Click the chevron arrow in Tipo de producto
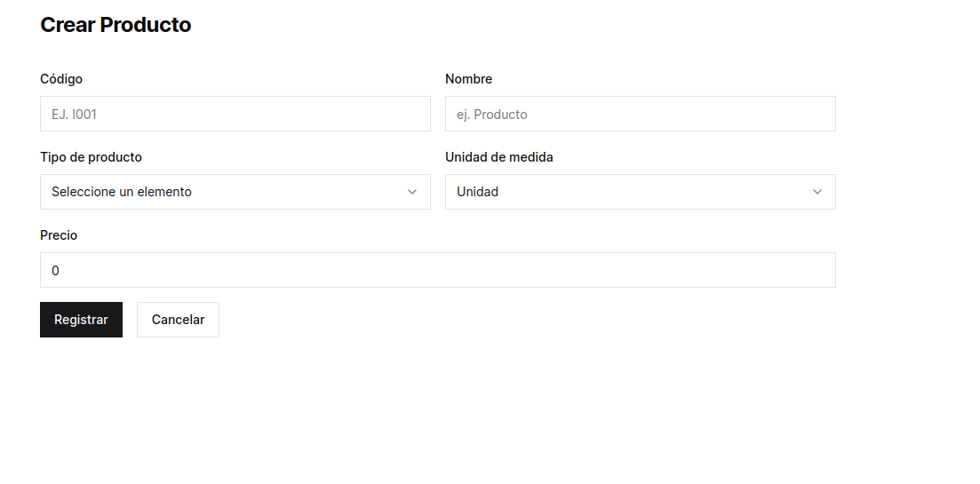The height and width of the screenshot is (484, 980). click(412, 192)
